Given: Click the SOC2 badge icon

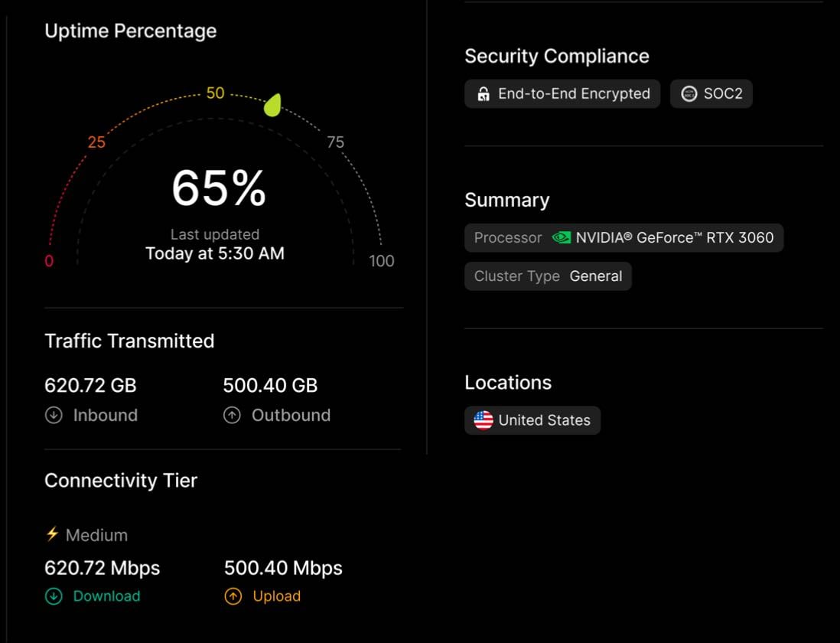Looking at the screenshot, I should 689,93.
